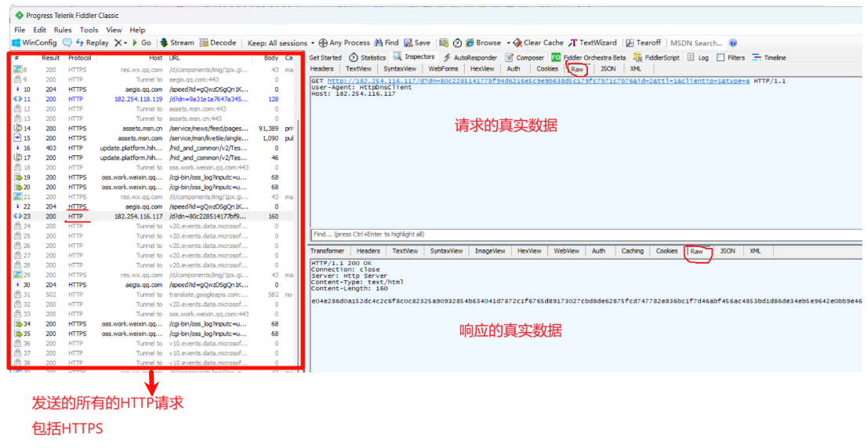868x448 pixels.
Task: Click the comment speech bubble icon
Action: pyautogui.click(x=67, y=42)
